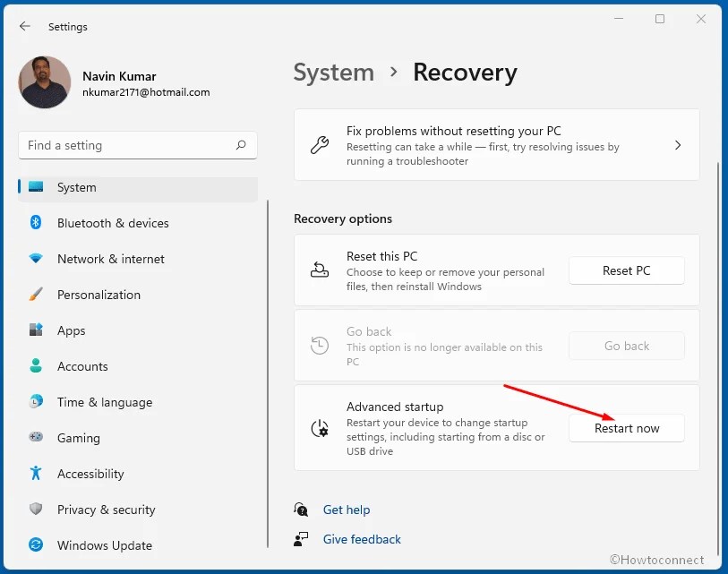Click the System breadcrumb link
The image size is (728, 574).
[x=334, y=73]
